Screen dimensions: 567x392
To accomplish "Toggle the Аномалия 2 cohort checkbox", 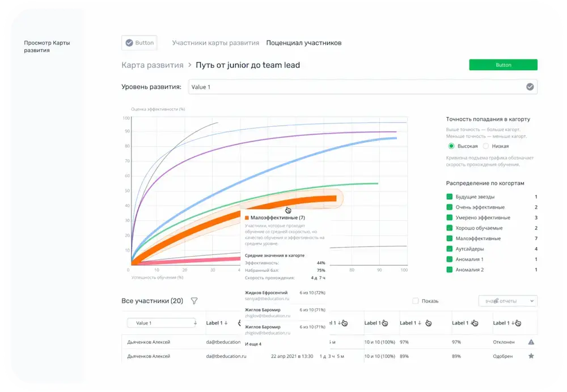I will 450,270.
